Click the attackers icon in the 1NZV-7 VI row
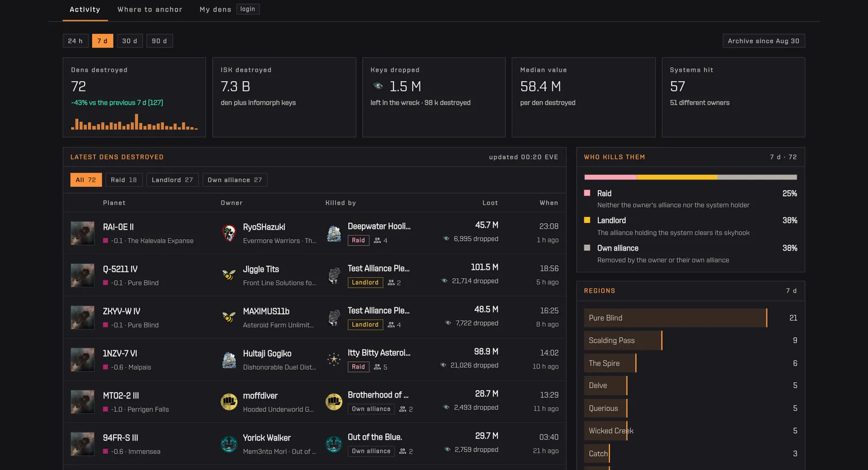 pyautogui.click(x=377, y=367)
